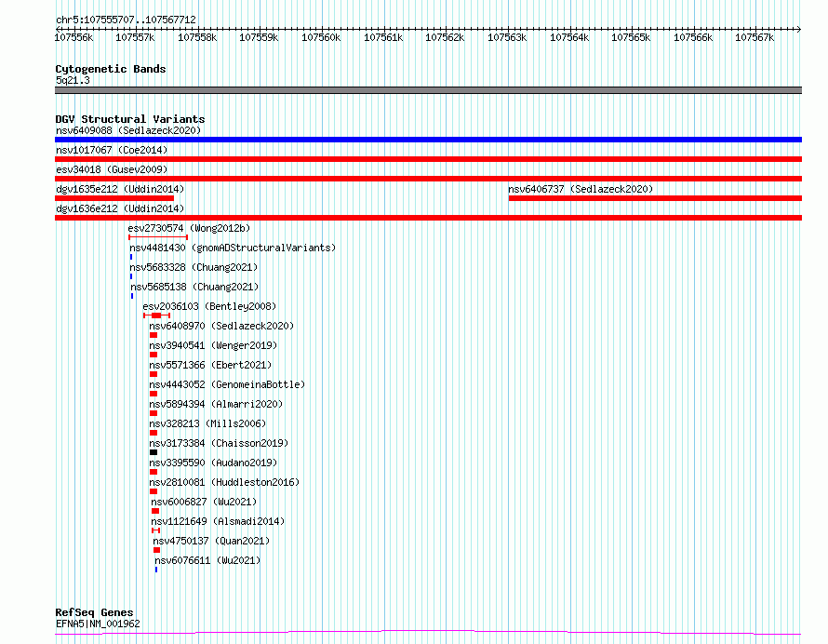
Task: Click the nsv3173384 (Chaisson2019) label
Action: point(219,443)
